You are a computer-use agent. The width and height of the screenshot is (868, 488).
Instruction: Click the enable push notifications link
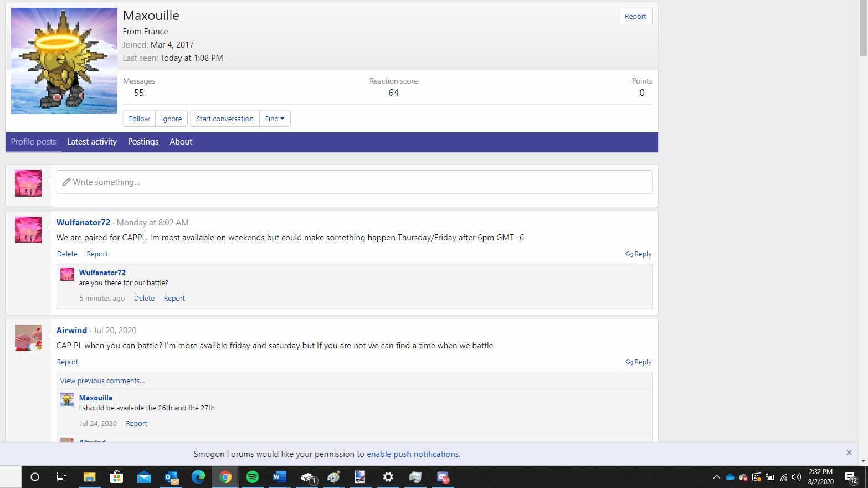coord(412,454)
